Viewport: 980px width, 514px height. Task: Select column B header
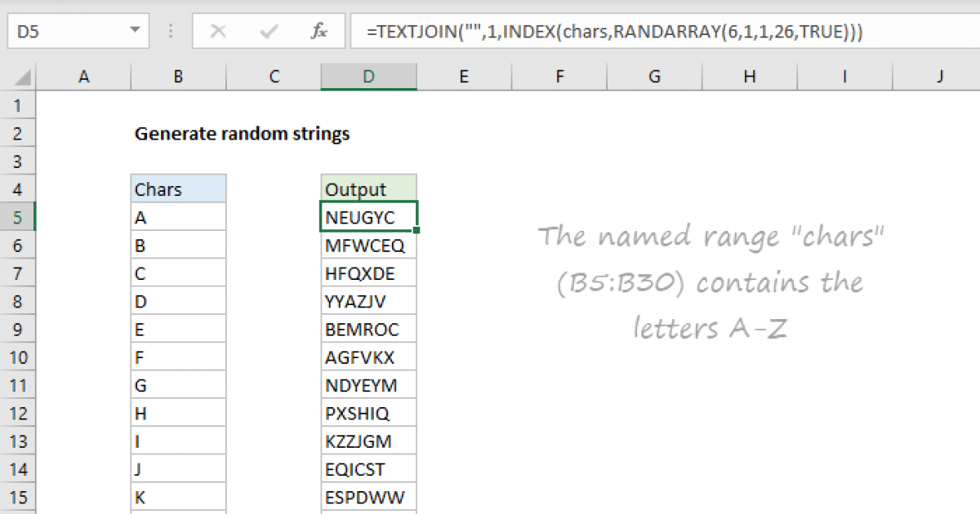click(178, 77)
